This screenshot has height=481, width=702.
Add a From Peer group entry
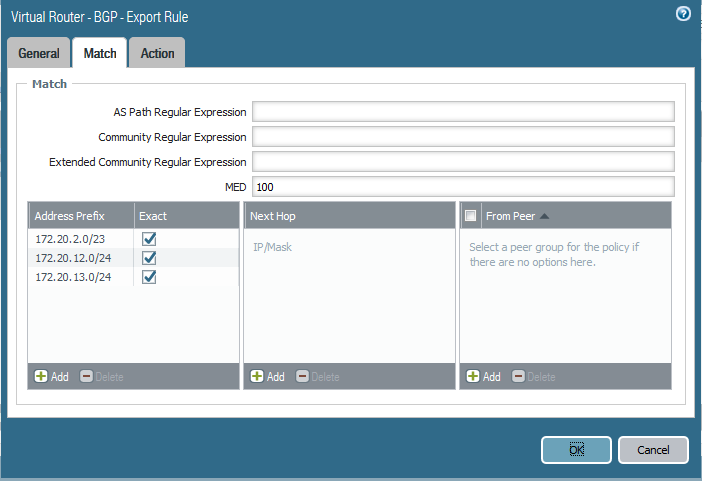click(x=484, y=377)
